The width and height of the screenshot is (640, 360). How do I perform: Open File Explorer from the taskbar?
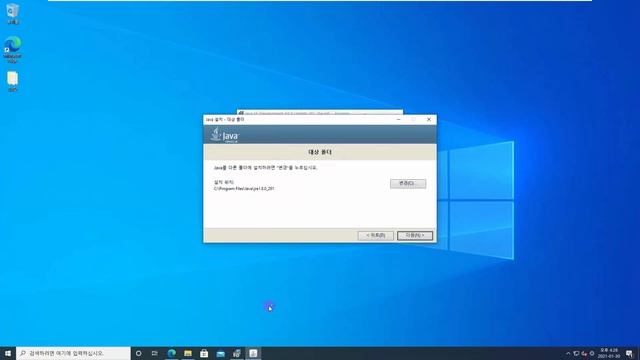point(188,353)
